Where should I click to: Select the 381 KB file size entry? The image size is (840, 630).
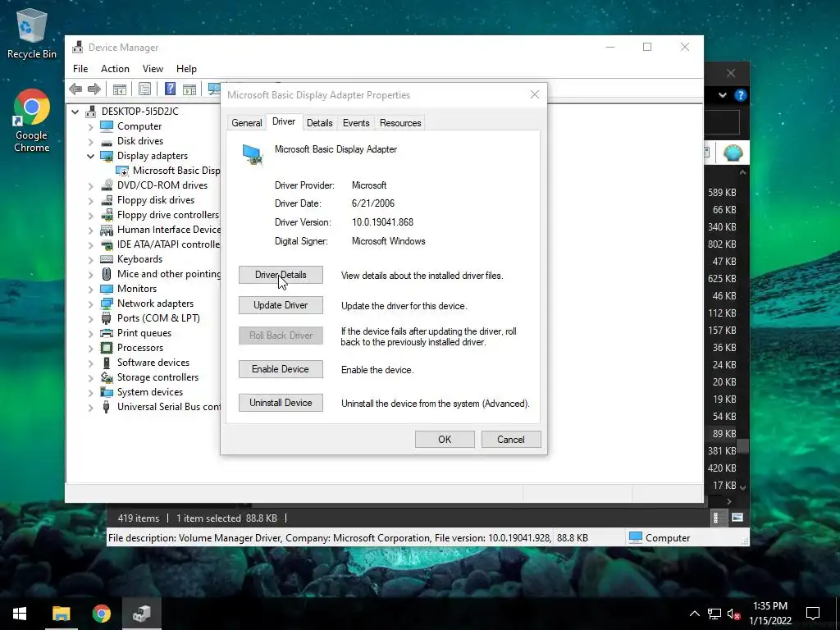[x=722, y=451]
